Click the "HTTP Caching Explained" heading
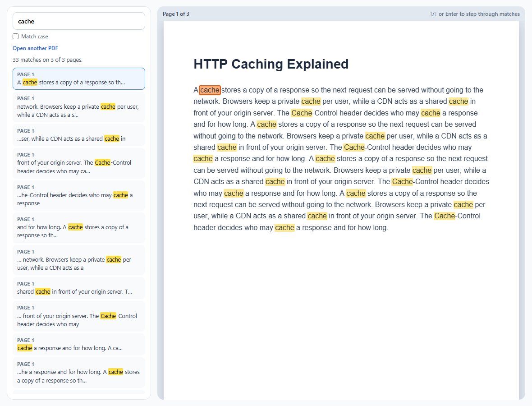 coord(271,64)
